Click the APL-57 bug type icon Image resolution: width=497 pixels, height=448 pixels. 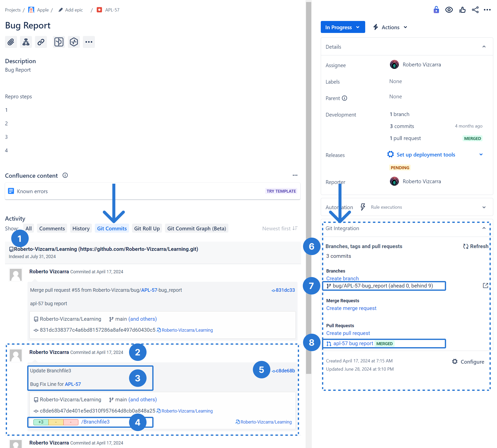pos(99,10)
